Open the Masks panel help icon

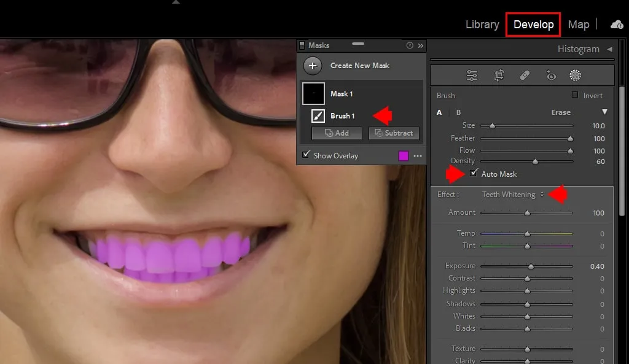(410, 45)
